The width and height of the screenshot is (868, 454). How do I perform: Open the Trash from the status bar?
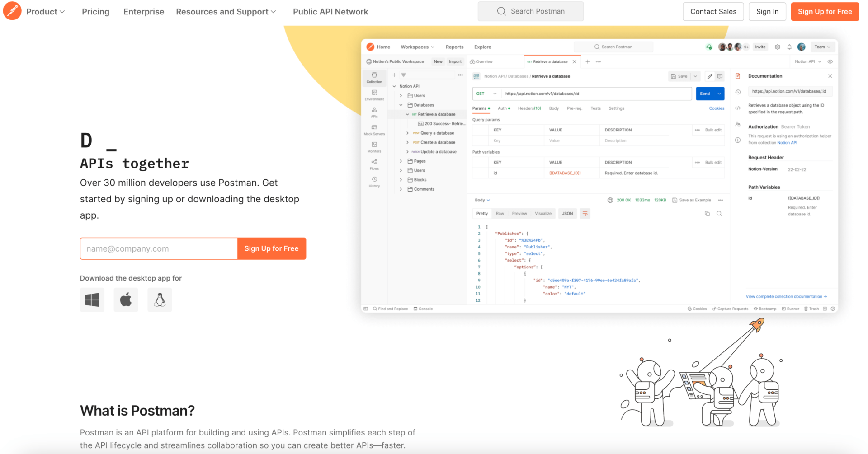pos(812,309)
